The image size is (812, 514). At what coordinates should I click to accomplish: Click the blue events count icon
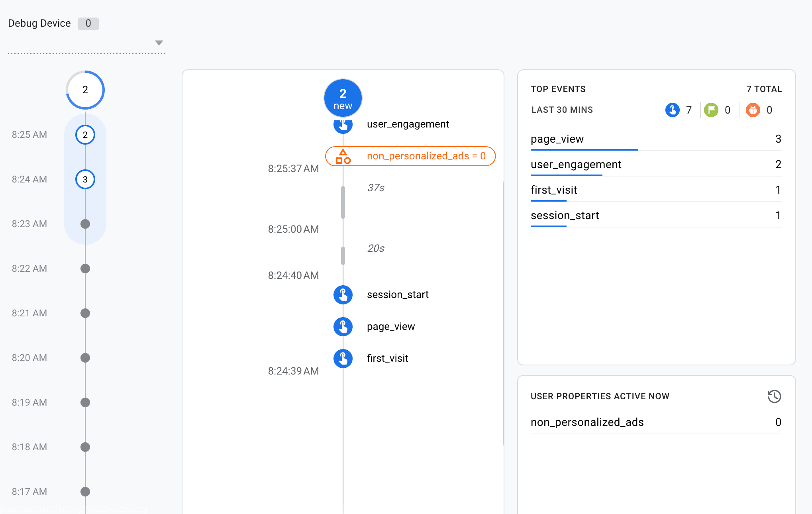pyautogui.click(x=672, y=110)
